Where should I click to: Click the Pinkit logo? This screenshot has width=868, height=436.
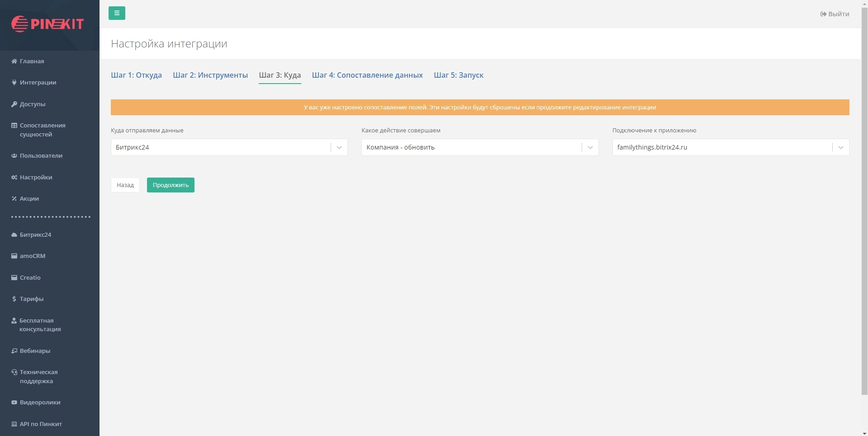[x=47, y=23]
